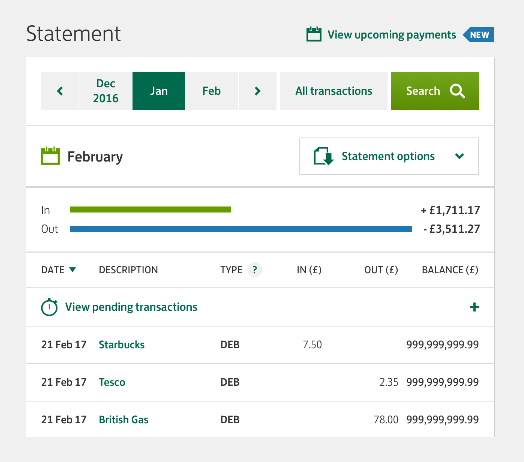
Task: Click the calendar icon beside View upcoming payments
Action: (x=314, y=34)
